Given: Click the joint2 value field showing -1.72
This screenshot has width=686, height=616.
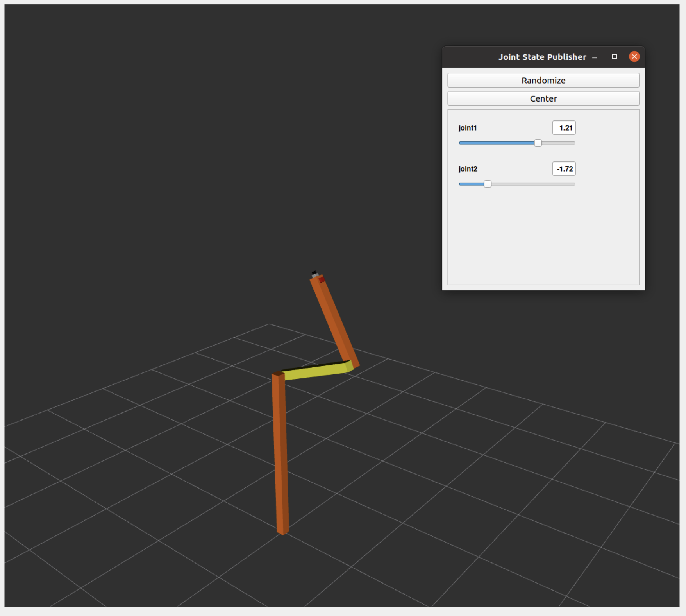Looking at the screenshot, I should (x=564, y=169).
